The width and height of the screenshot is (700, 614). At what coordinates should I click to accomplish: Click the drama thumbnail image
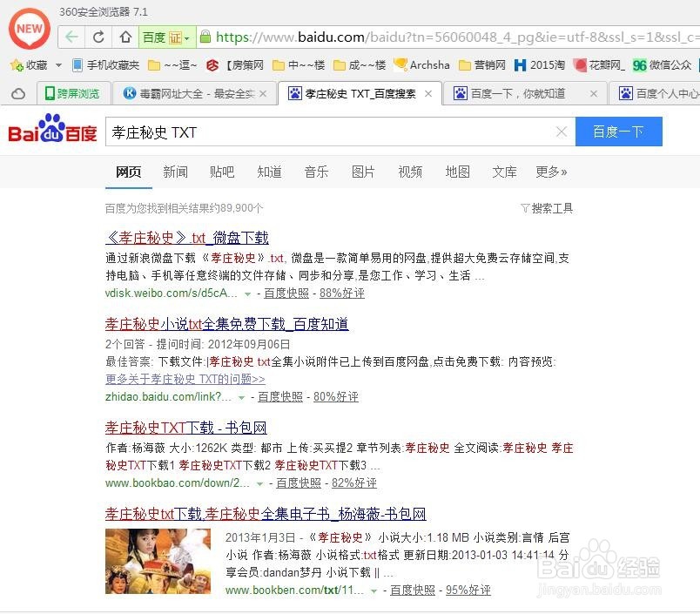pos(158,561)
